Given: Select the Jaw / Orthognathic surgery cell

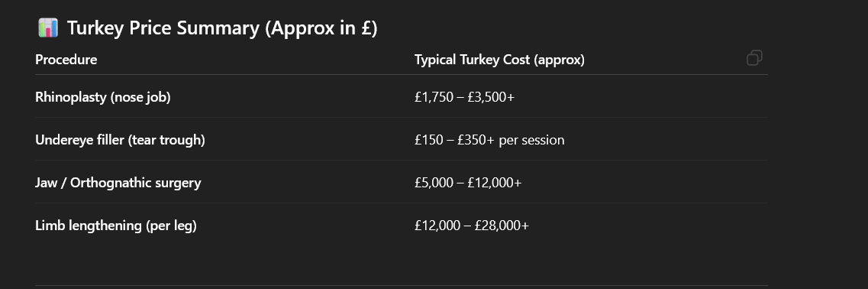Looking at the screenshot, I should [x=118, y=183].
